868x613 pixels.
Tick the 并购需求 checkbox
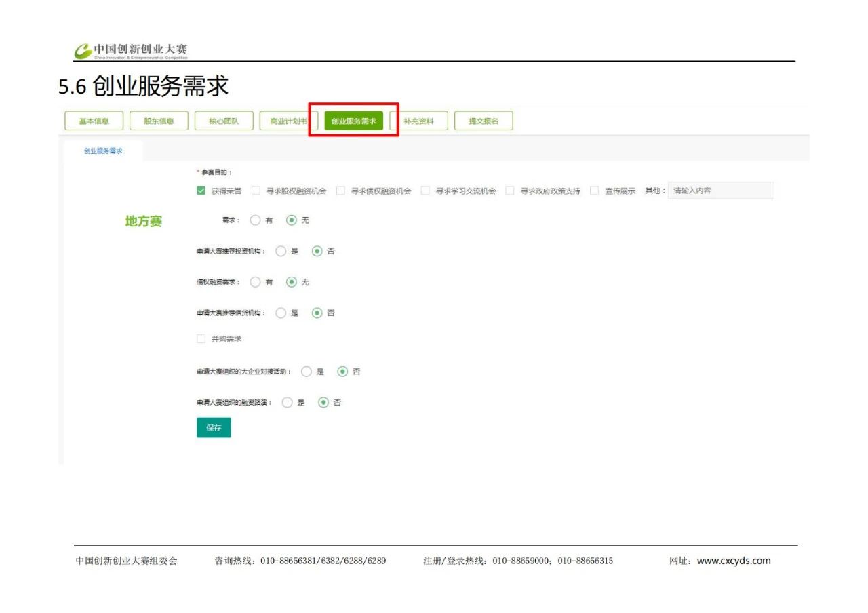(201, 339)
